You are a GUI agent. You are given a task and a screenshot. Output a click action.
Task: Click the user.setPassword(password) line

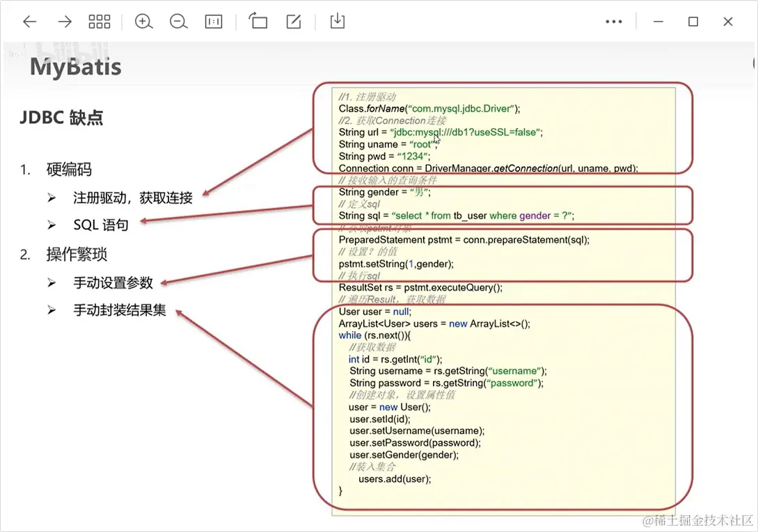[415, 443]
